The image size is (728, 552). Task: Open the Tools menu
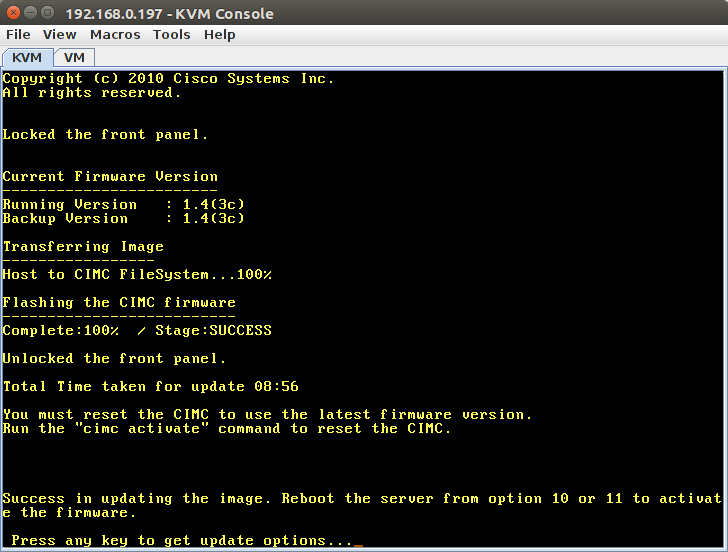[x=172, y=35]
